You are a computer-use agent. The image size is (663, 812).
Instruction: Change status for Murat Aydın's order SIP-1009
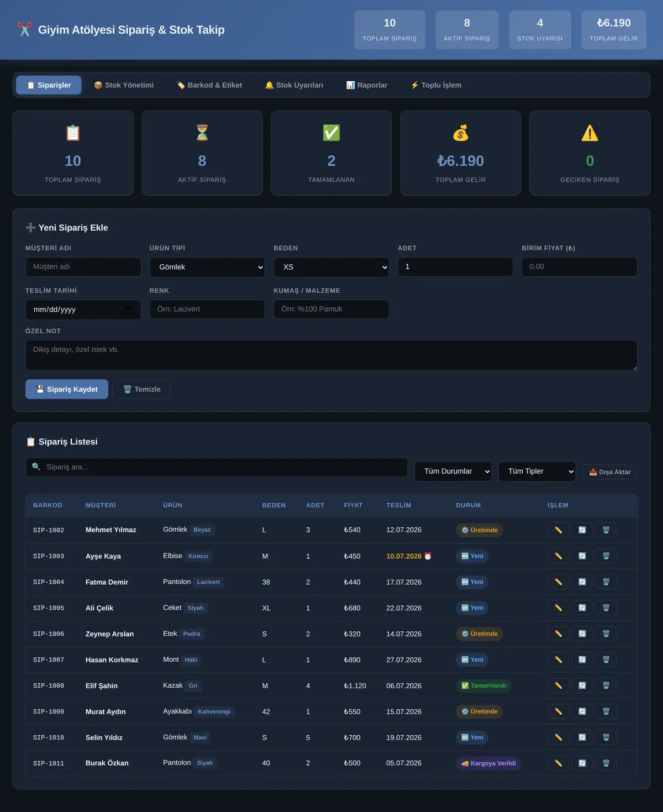(x=582, y=711)
